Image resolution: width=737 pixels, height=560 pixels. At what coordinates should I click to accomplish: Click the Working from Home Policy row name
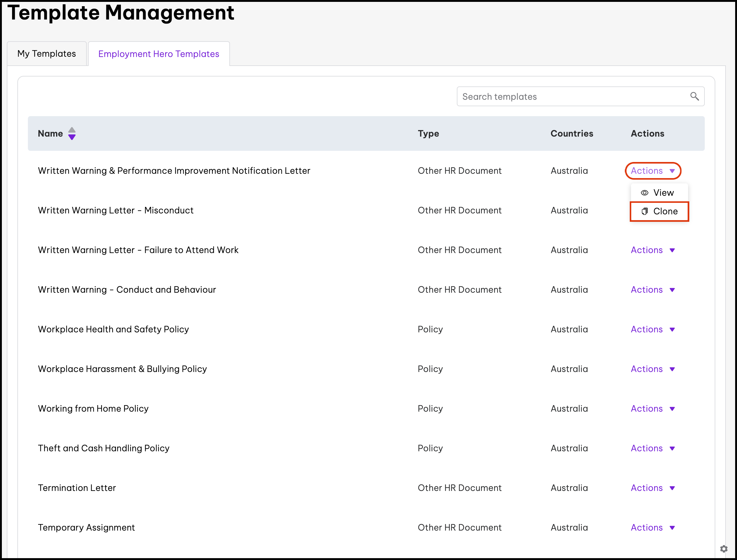pos(93,409)
